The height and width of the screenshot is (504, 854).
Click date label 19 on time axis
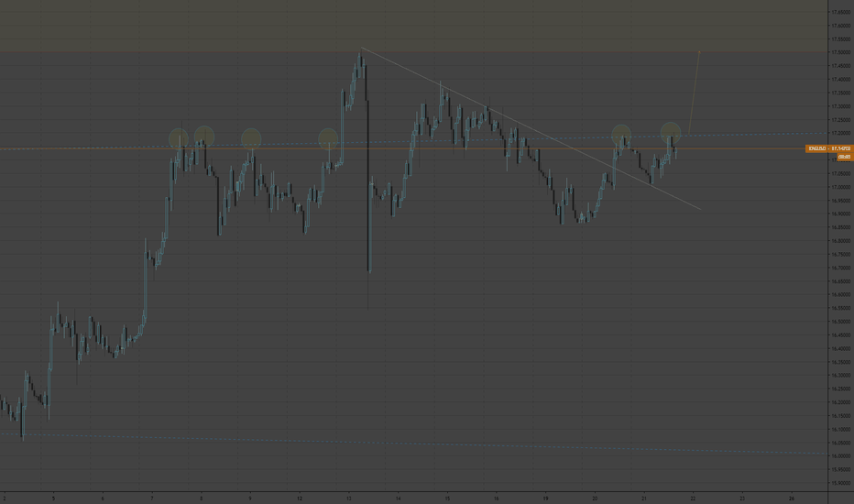click(546, 498)
